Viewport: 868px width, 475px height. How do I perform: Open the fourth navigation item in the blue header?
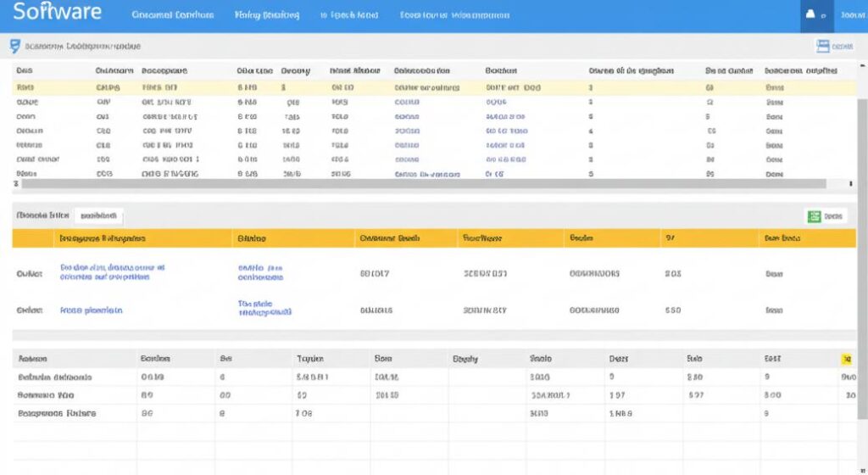pos(454,15)
